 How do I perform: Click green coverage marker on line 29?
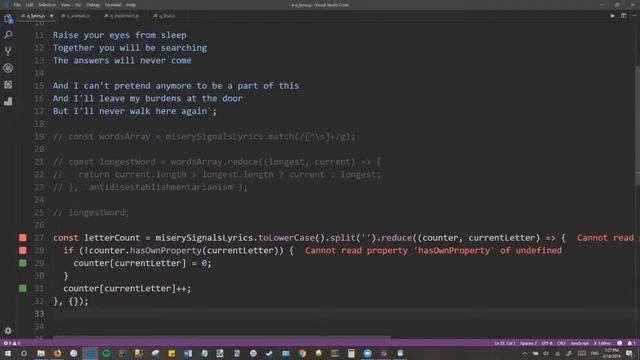click(x=23, y=263)
